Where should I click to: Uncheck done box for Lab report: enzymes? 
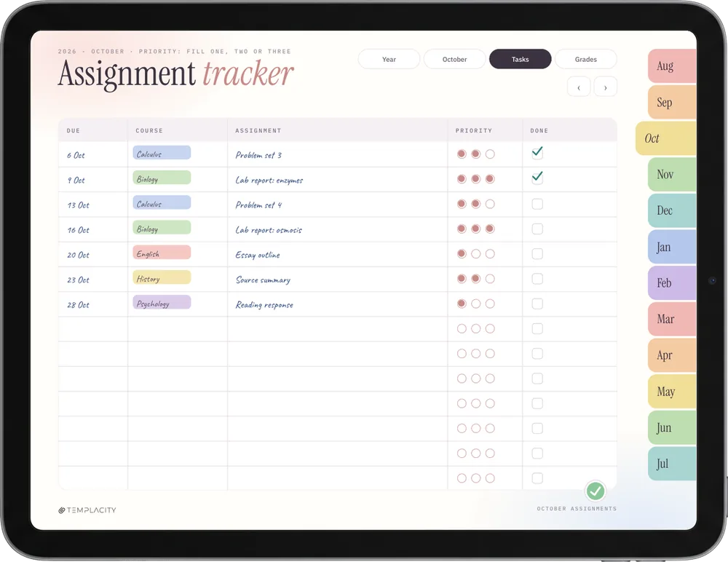537,178
